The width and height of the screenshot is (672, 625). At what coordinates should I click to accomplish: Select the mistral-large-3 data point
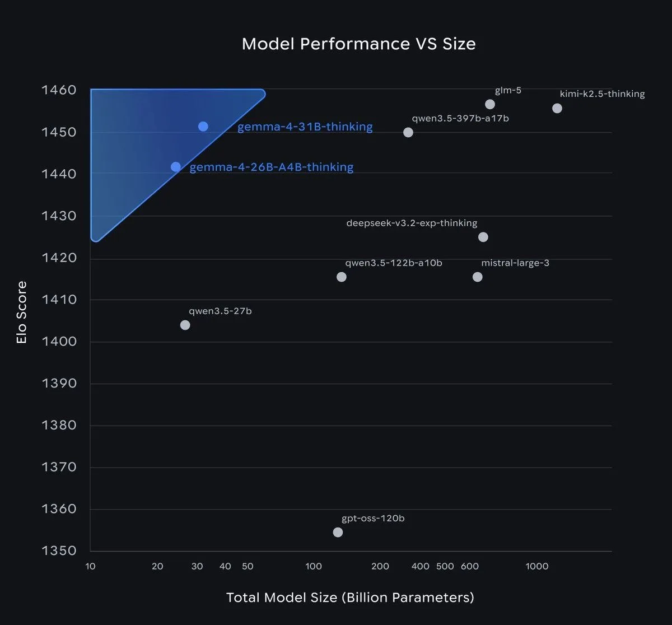[477, 277]
